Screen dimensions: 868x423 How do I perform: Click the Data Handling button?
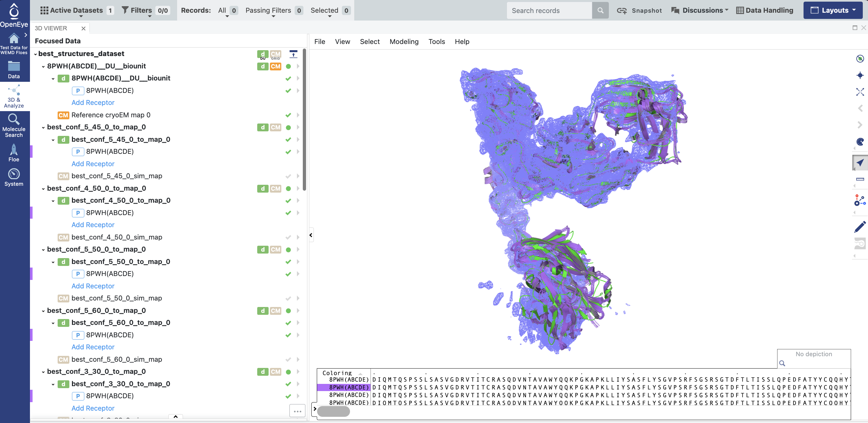(764, 10)
